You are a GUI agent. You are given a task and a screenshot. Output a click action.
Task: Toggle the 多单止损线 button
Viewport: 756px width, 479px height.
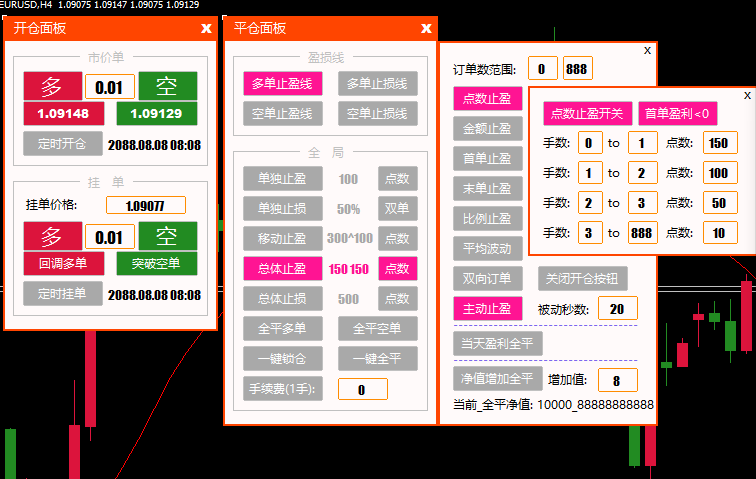378,83
